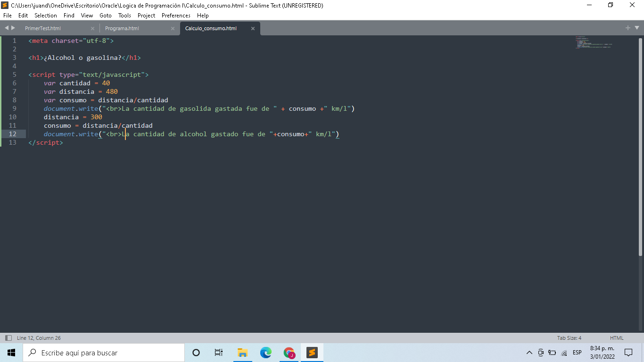The image size is (644, 362).
Task: Click line number 9 in gutter
Action: [14, 108]
